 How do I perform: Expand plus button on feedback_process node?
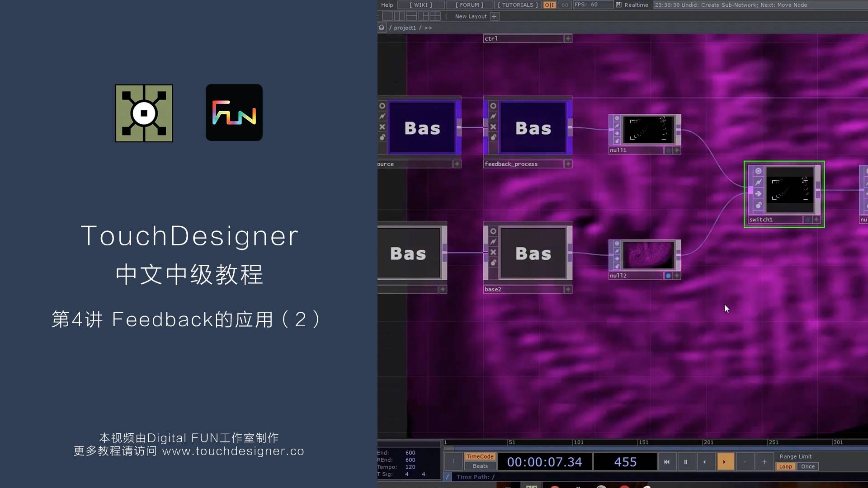568,164
